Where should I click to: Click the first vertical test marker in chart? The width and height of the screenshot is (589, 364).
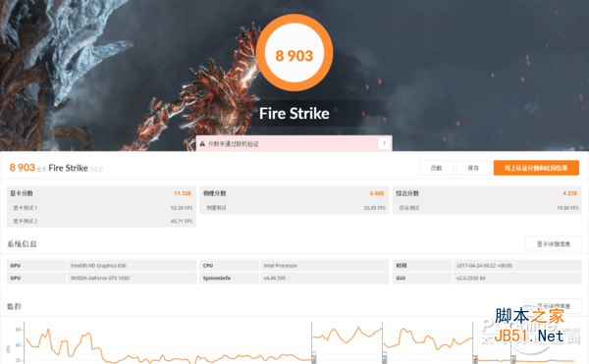pos(311,342)
